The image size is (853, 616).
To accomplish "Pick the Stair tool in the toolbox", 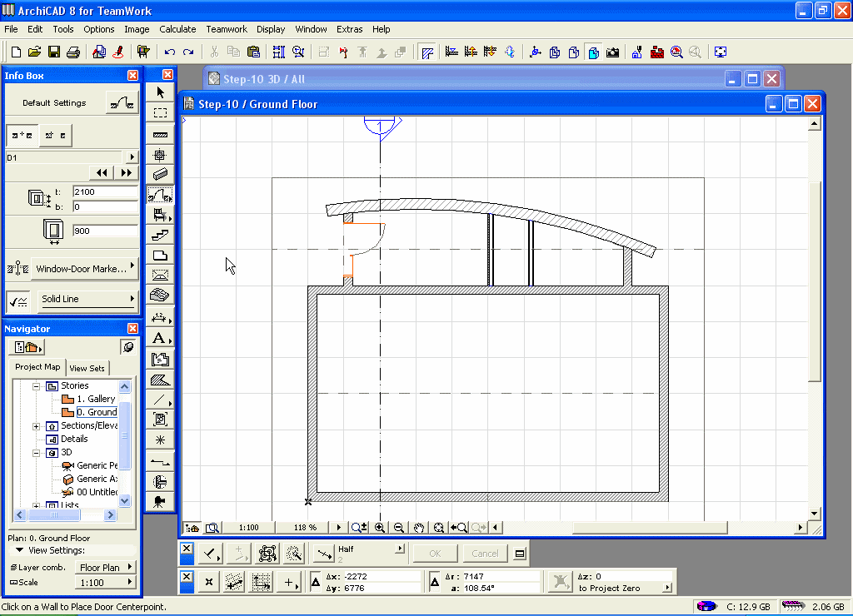I will [160, 236].
